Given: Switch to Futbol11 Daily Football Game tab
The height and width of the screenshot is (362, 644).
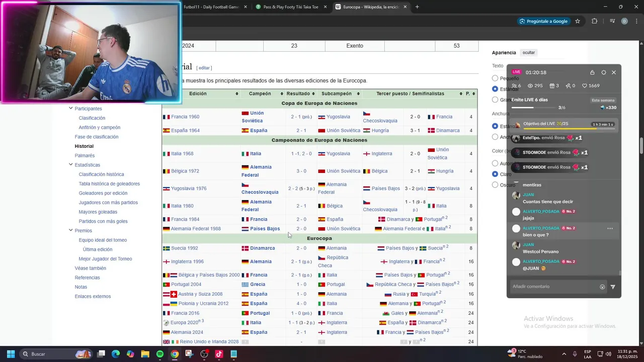Looking at the screenshot, I should [x=211, y=7].
